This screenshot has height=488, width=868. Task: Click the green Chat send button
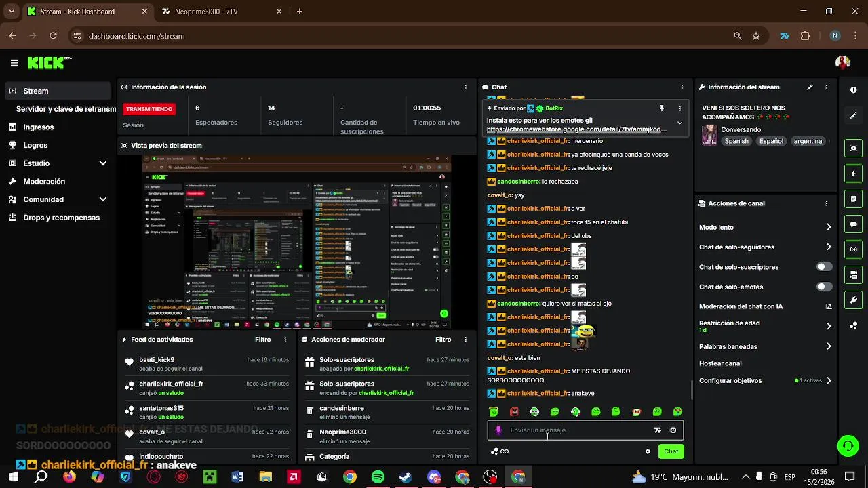(671, 451)
